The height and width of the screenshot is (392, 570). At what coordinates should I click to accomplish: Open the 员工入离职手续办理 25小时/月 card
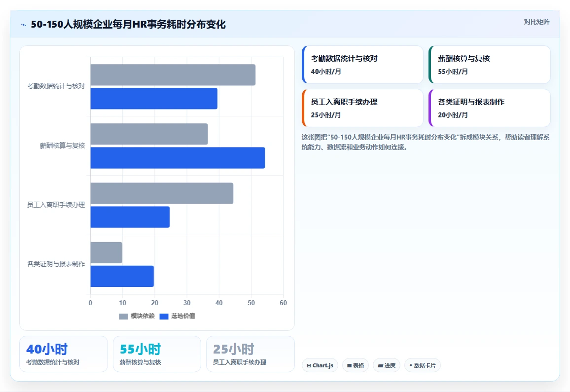(x=362, y=108)
